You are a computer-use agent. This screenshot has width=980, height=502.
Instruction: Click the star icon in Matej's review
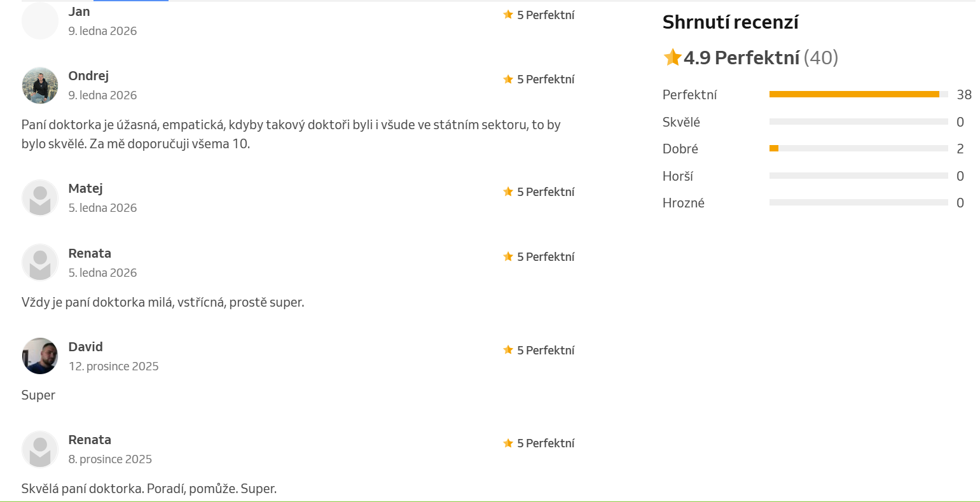[508, 192]
